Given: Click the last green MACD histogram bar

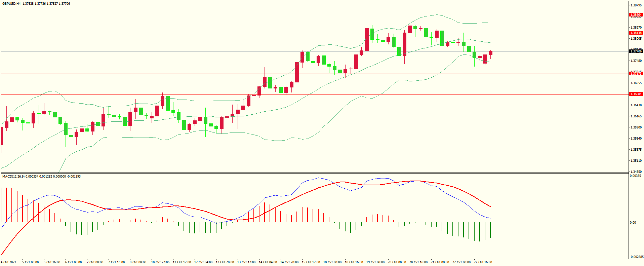Looking at the screenshot, I should (x=490, y=230).
